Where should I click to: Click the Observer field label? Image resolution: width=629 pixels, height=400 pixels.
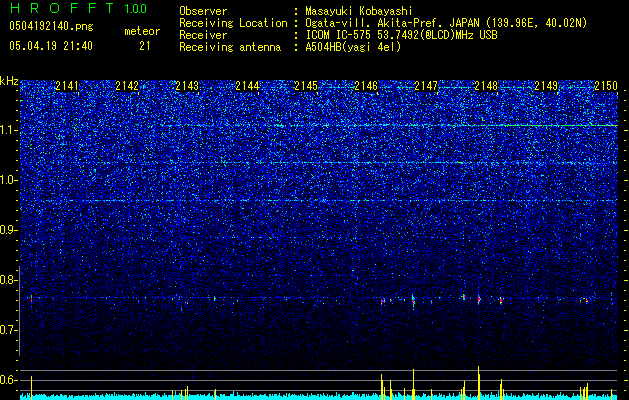click(x=203, y=11)
